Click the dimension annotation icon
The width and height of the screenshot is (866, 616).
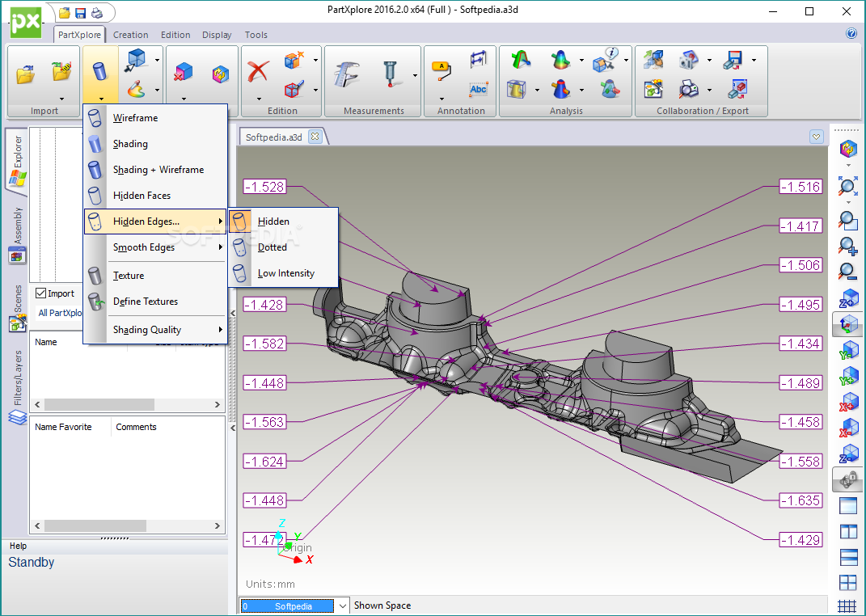tap(479, 59)
